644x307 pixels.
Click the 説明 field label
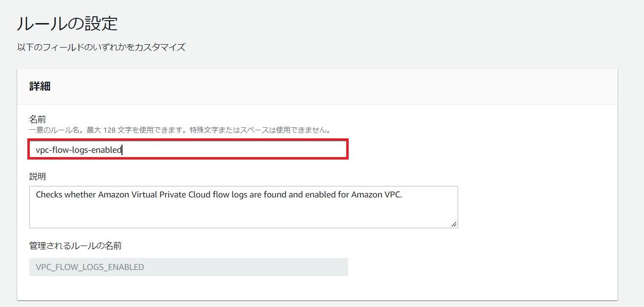37,176
